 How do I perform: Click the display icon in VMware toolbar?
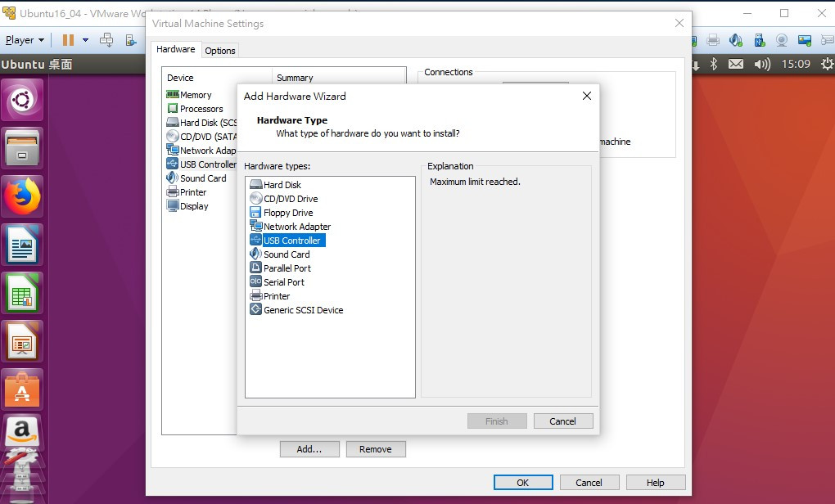coord(805,40)
